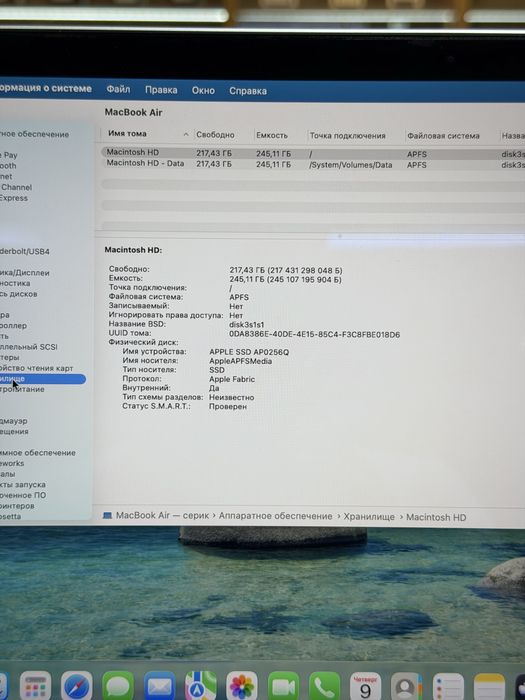The width and height of the screenshot is (525, 700).
Task: Click Хранилище in path bar
Action: coord(369,517)
